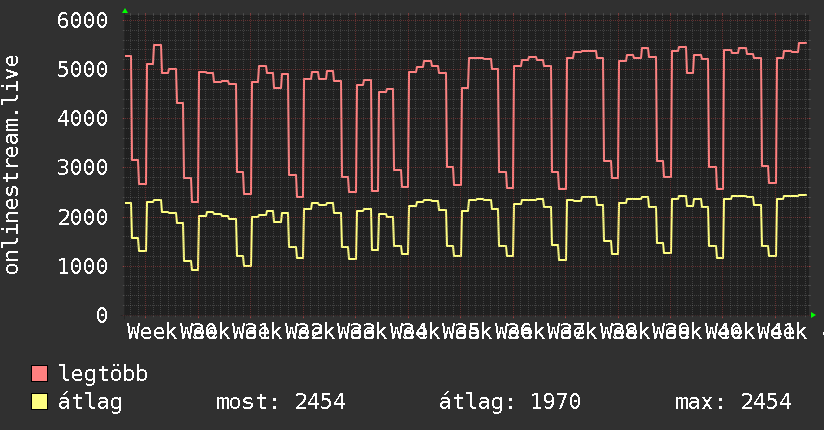This screenshot has width=824, height=430.
Task: Click the green arrow atop y-axis
Action: tap(125, 11)
